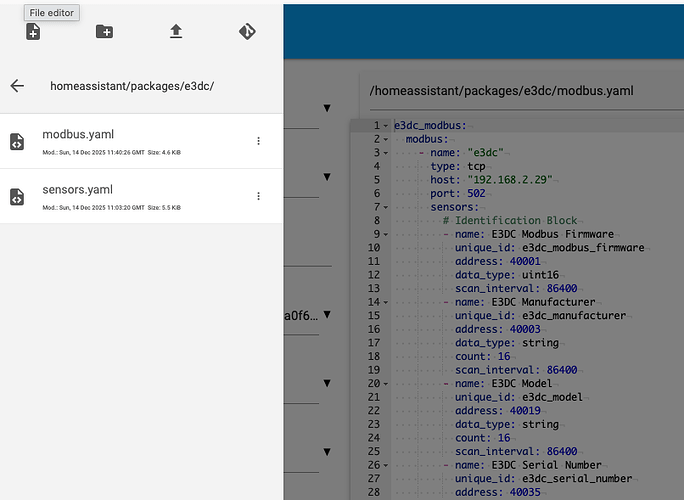Viewport: 684px width, 500px height.
Task: Open the Git menu icon
Action: click(247, 32)
